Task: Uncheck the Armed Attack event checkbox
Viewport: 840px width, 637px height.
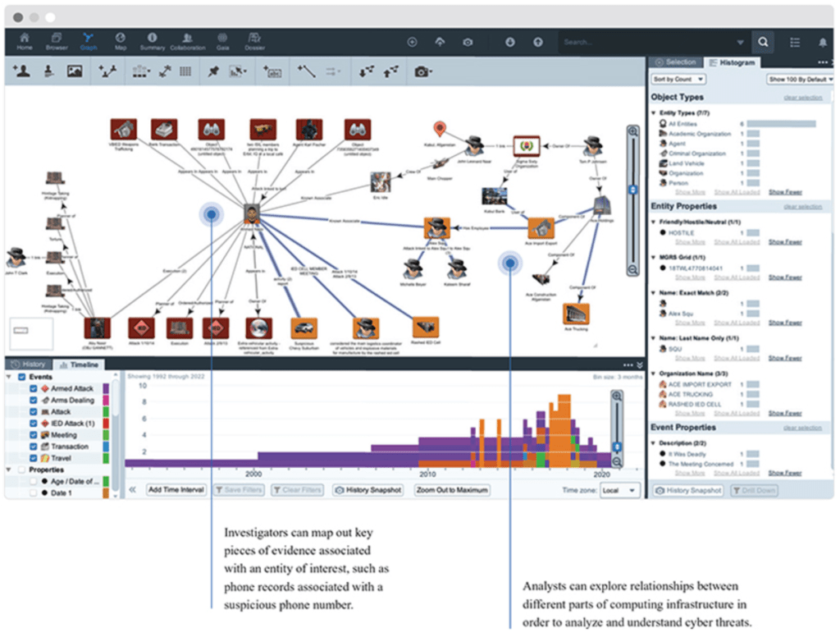Action: [33, 388]
